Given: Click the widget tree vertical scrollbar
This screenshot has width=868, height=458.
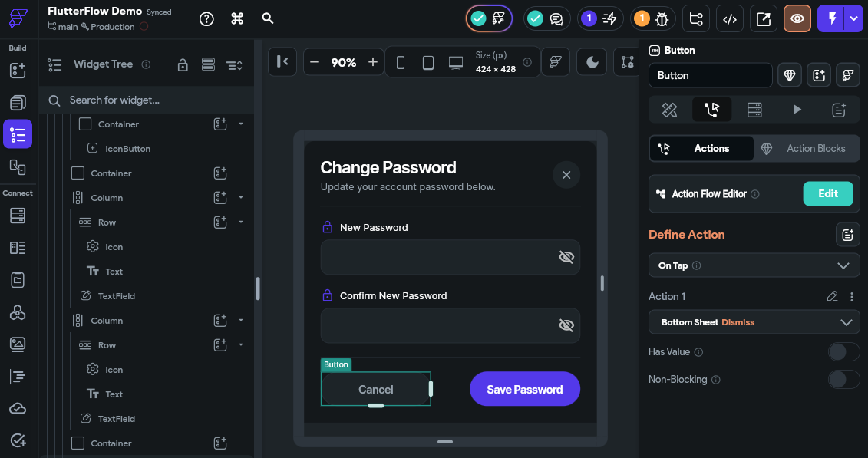Looking at the screenshot, I should point(257,288).
